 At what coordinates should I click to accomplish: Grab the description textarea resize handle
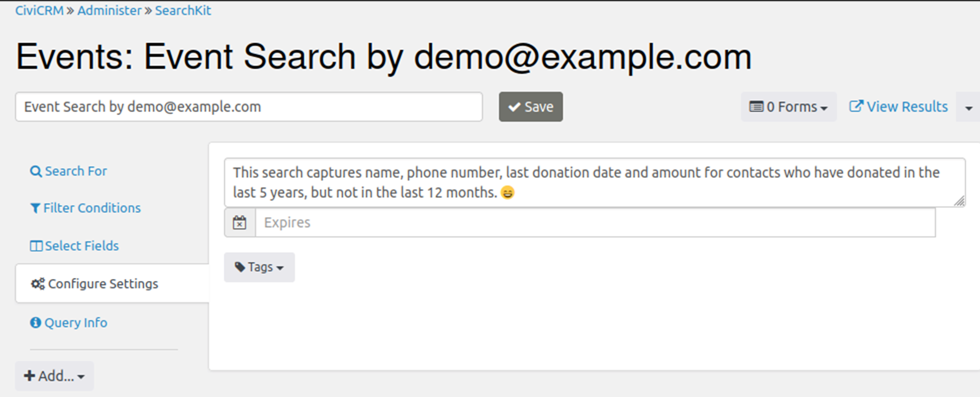959,201
